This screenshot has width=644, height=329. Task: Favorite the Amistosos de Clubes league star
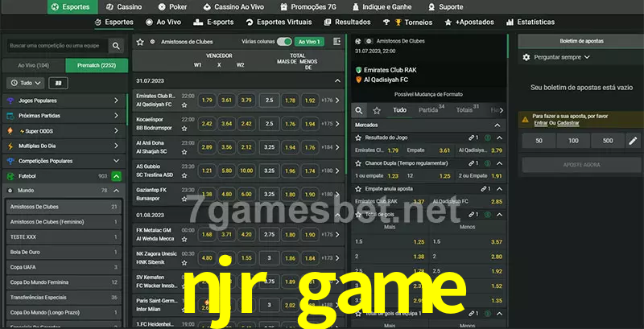point(140,41)
